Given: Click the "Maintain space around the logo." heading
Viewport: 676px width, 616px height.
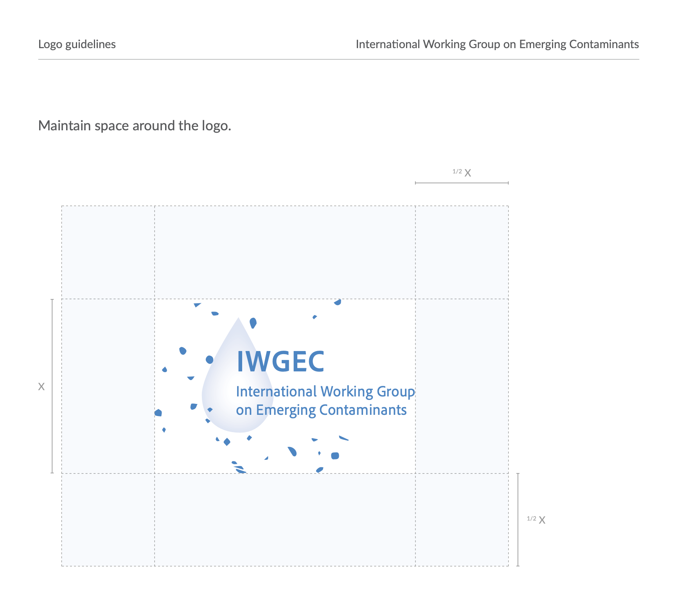Looking at the screenshot, I should [135, 126].
